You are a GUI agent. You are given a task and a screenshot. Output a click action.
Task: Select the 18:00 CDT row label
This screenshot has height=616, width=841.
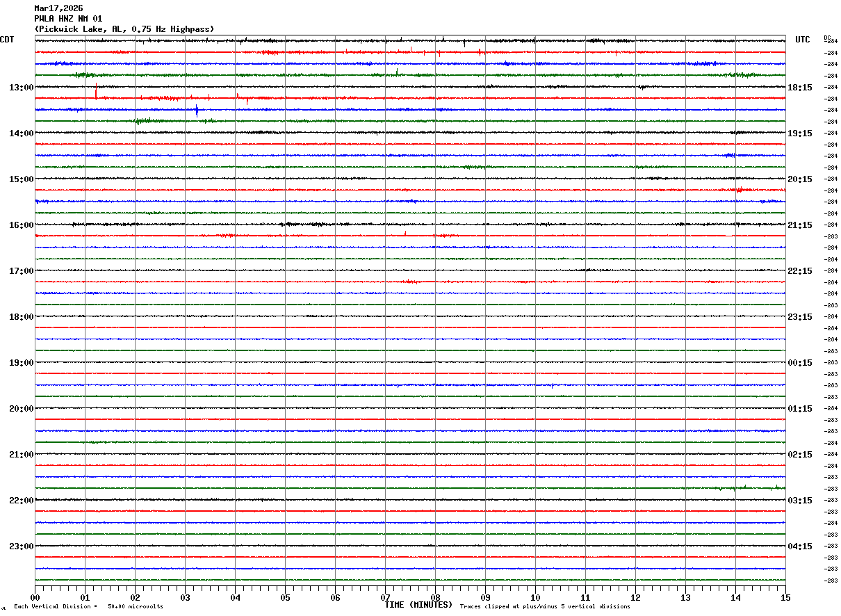click(22, 317)
